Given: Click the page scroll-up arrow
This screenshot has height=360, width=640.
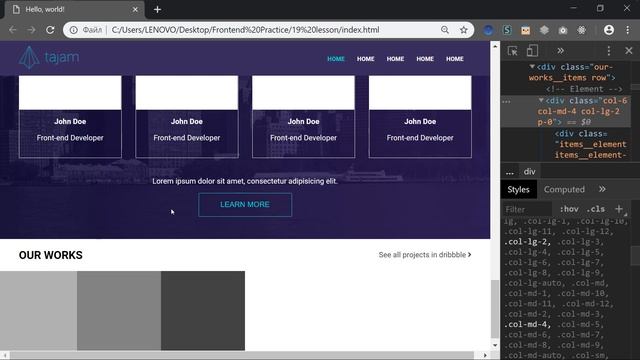Looking at the screenshot, I should 495,46.
